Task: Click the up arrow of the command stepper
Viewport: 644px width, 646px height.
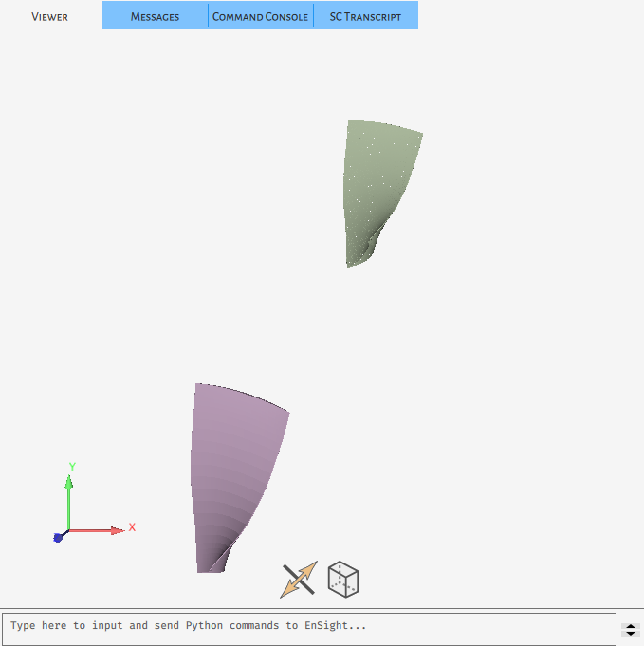Action: (631, 626)
